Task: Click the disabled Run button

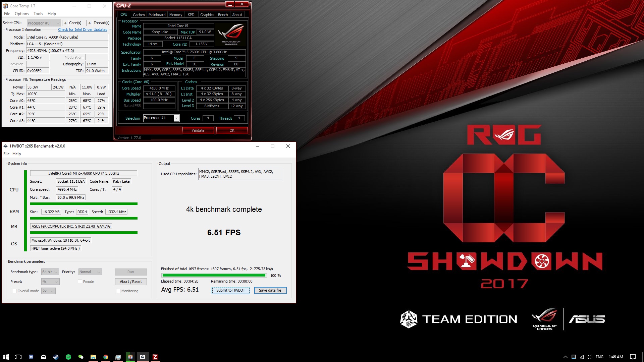Action: [131, 272]
